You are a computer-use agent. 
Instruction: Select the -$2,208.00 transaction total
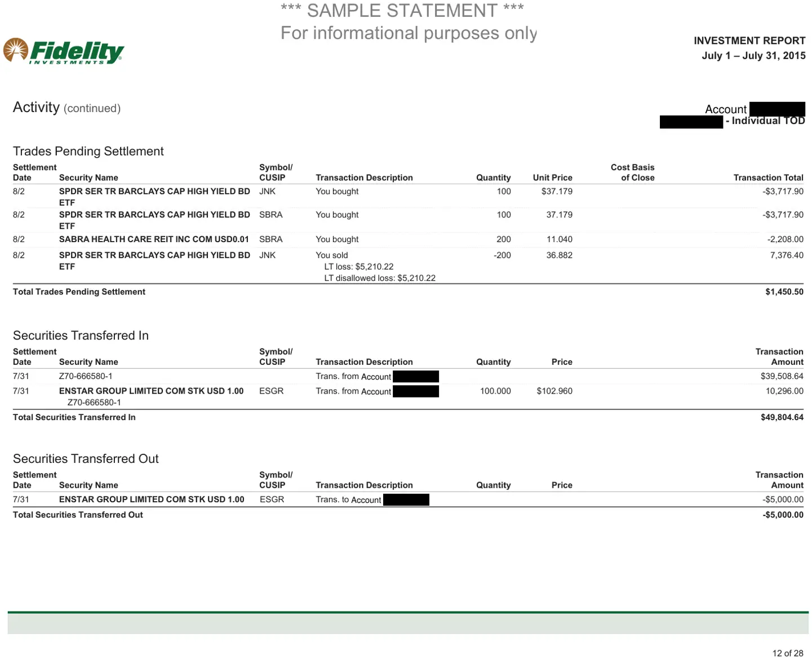pos(785,239)
